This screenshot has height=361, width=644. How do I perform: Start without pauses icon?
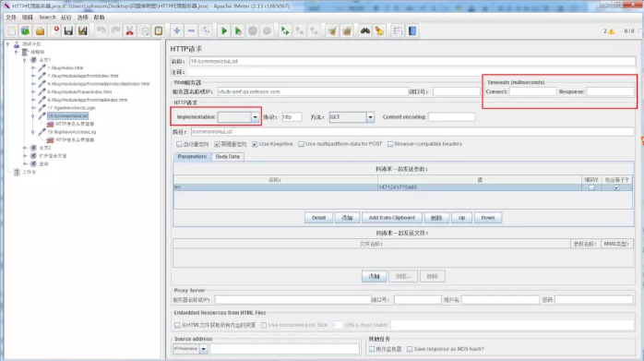pyautogui.click(x=238, y=30)
